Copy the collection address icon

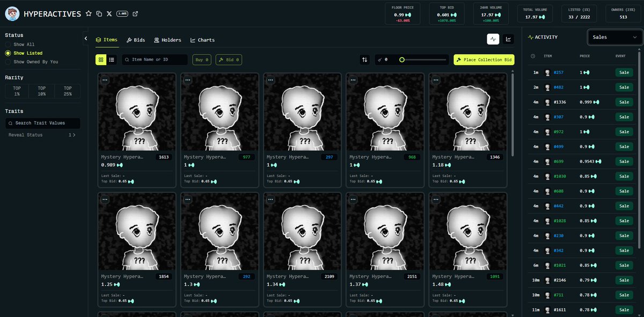pyautogui.click(x=99, y=13)
